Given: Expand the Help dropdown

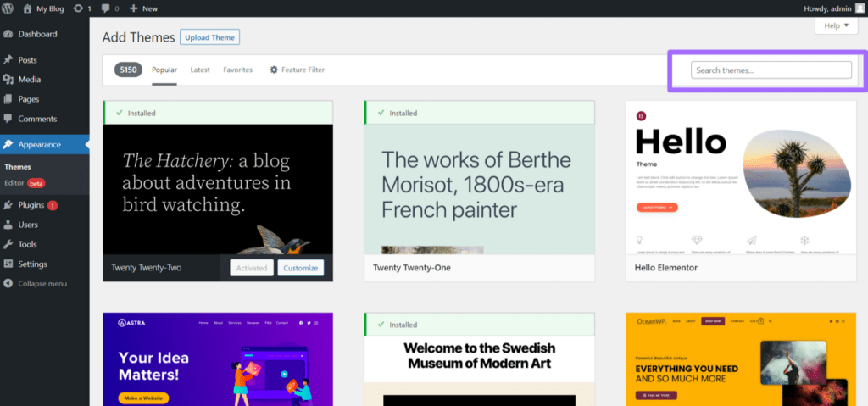Looking at the screenshot, I should tap(836, 25).
